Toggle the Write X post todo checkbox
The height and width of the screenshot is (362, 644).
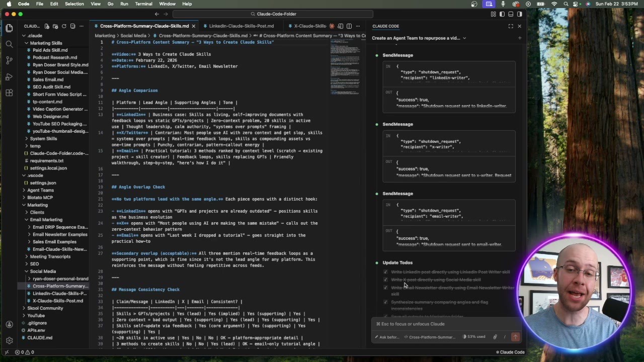tap(386, 280)
